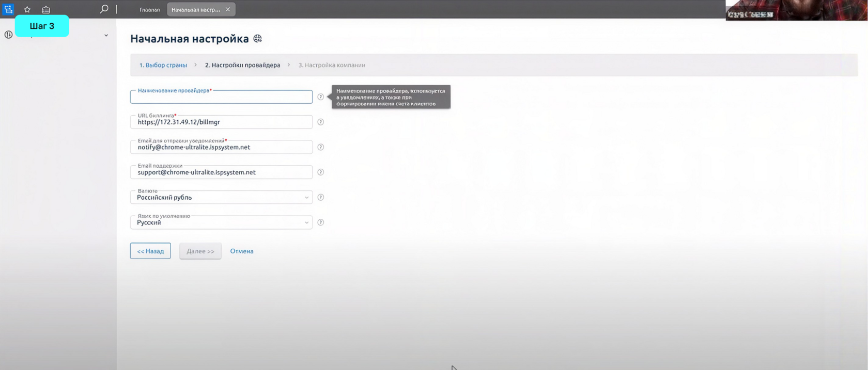Click the globe icon beside the page title

pyautogui.click(x=258, y=39)
